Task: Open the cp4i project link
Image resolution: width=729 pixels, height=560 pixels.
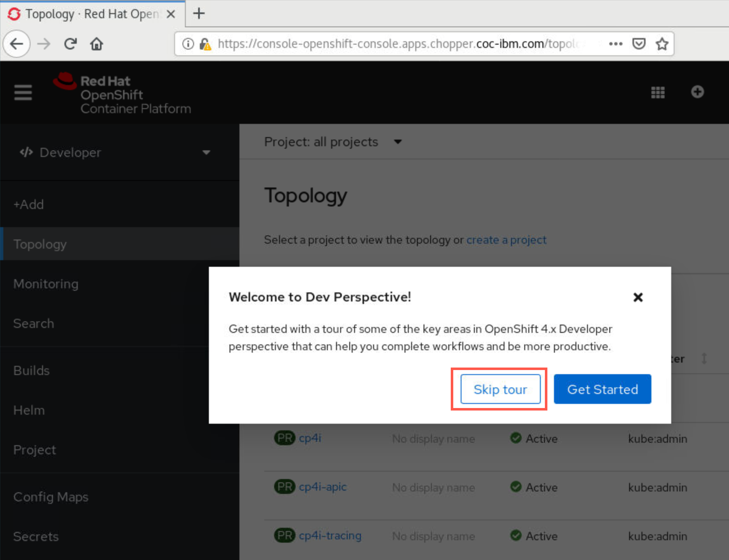Action: click(310, 438)
